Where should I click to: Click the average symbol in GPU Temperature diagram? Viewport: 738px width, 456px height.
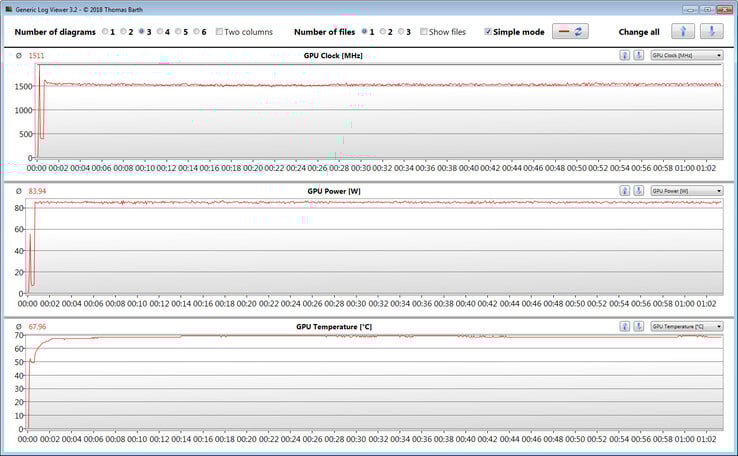click(x=19, y=327)
